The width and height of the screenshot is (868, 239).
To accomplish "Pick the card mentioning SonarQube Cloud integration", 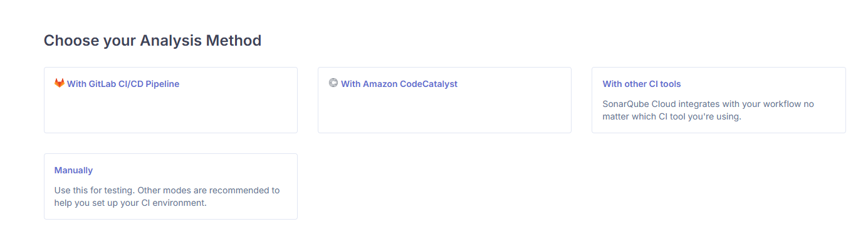I will (719, 100).
